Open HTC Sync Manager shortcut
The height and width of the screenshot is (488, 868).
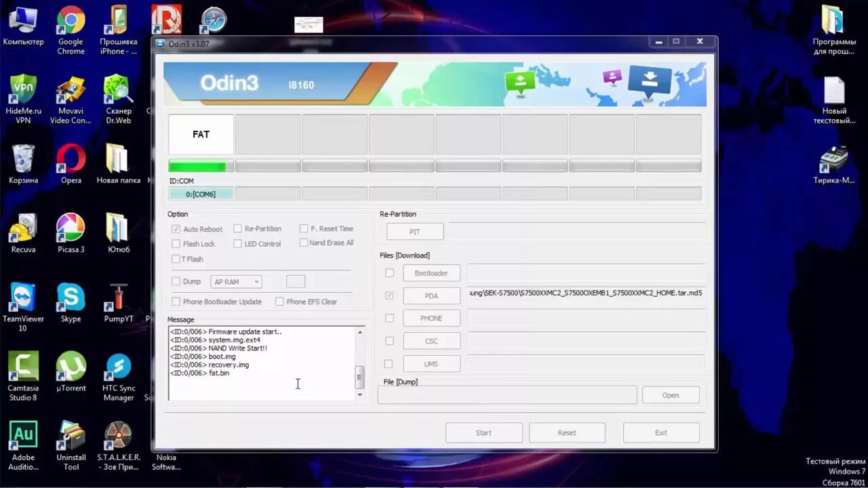tap(118, 376)
